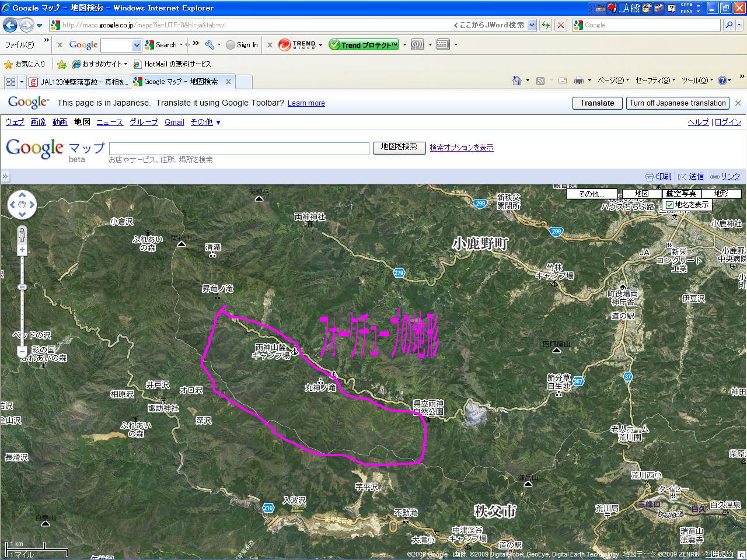Collapse the left panel with the » arrow
This screenshot has width=747, height=560.
[5, 176]
